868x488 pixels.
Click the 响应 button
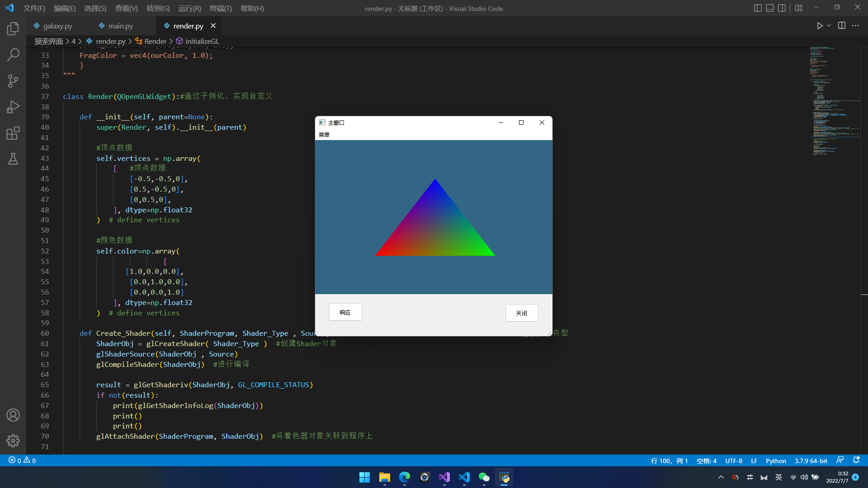click(x=345, y=312)
